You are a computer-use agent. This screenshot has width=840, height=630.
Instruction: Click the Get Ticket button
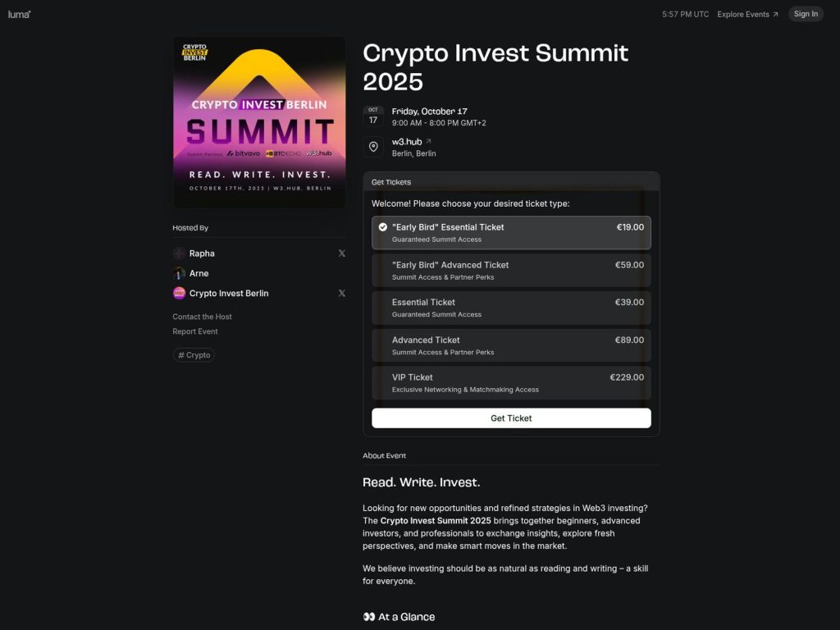510,418
